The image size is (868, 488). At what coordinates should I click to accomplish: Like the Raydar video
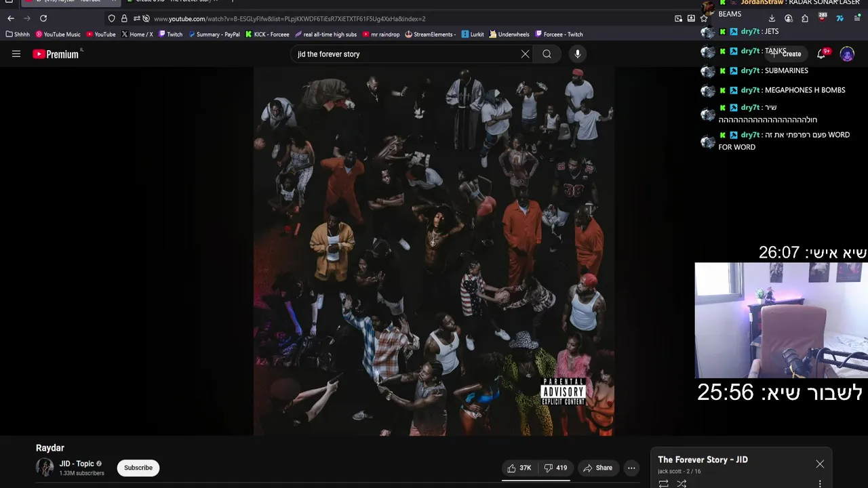[x=519, y=468]
